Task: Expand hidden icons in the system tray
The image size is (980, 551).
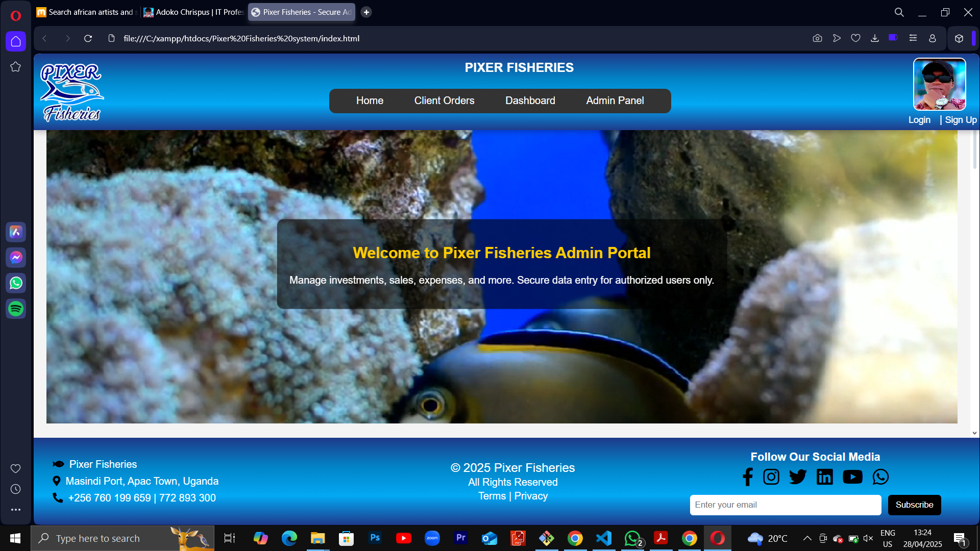Action: [807, 538]
